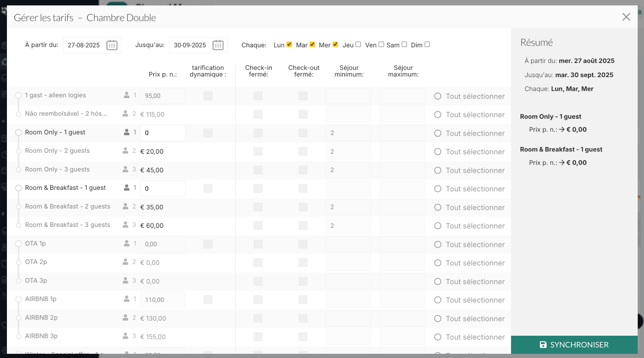Click the guest icon on Room & Breakfast - 1 guest row
Viewport: 644px width, 358px height.
(127, 187)
